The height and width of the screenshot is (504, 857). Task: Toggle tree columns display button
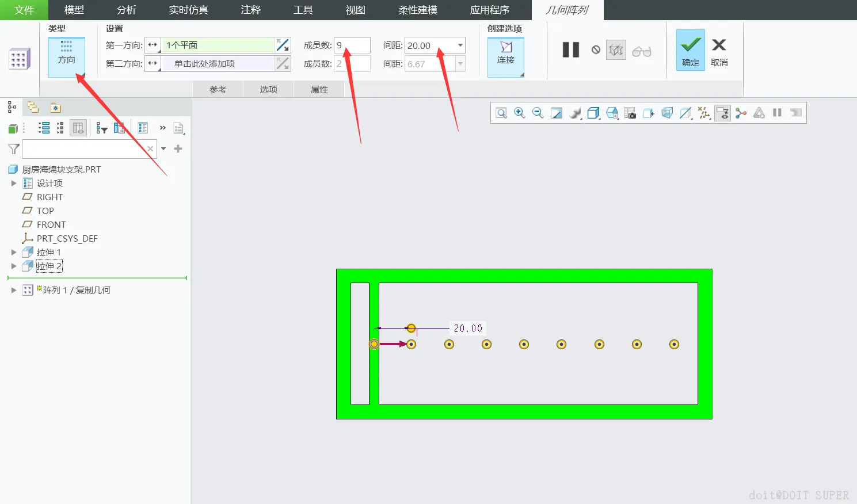coord(78,128)
